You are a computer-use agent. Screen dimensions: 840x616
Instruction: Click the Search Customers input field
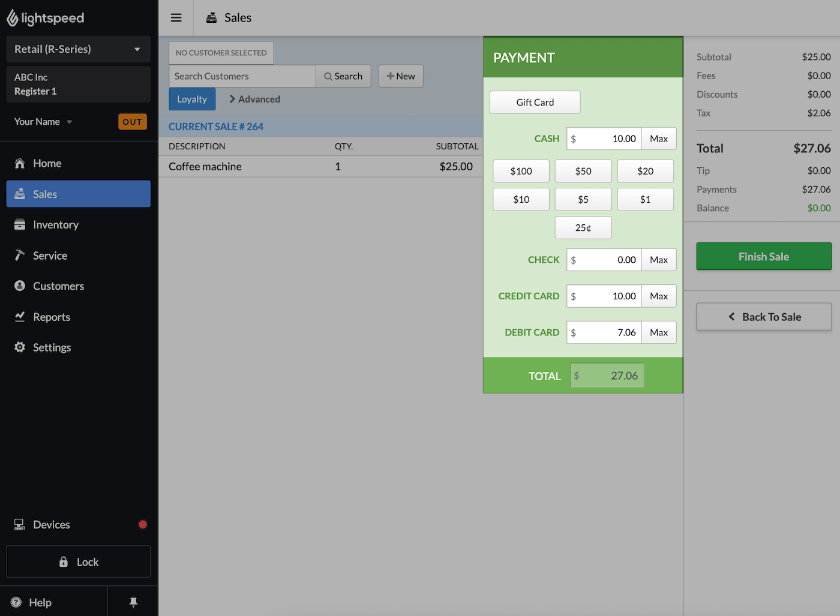242,76
